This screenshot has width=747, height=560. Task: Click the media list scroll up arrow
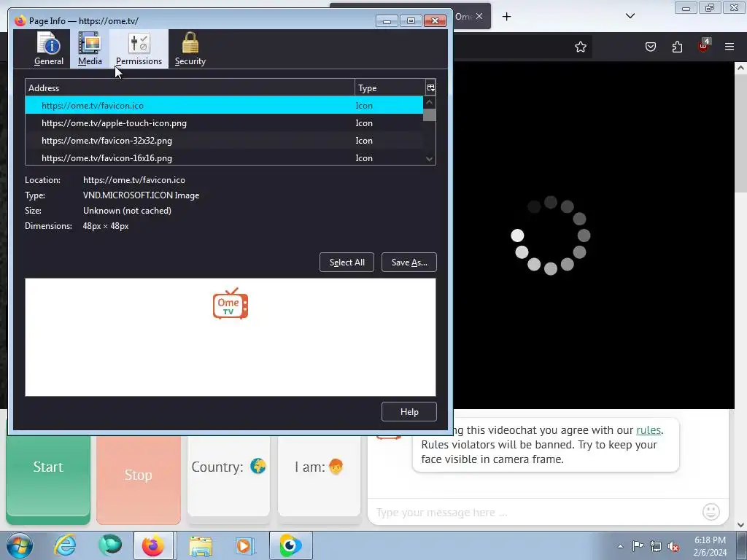pos(429,102)
